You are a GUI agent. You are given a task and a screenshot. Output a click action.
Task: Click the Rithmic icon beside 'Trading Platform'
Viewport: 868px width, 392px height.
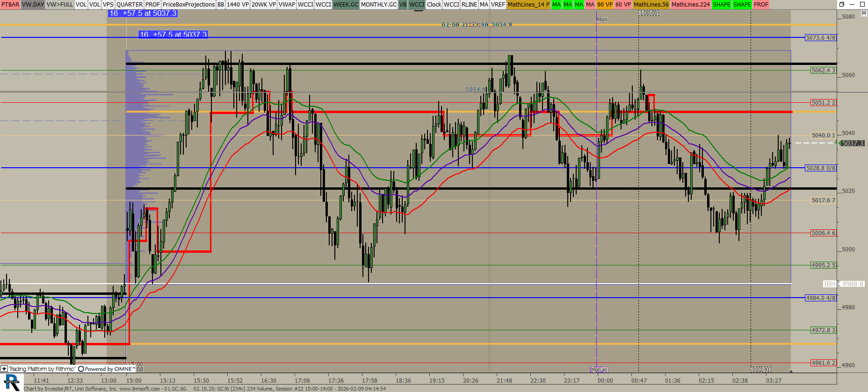[x=4, y=369]
